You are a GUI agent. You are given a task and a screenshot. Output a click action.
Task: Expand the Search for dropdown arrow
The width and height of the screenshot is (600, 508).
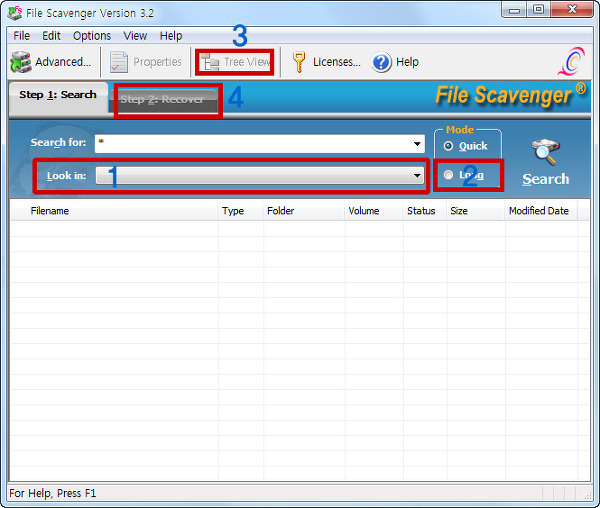click(x=417, y=144)
